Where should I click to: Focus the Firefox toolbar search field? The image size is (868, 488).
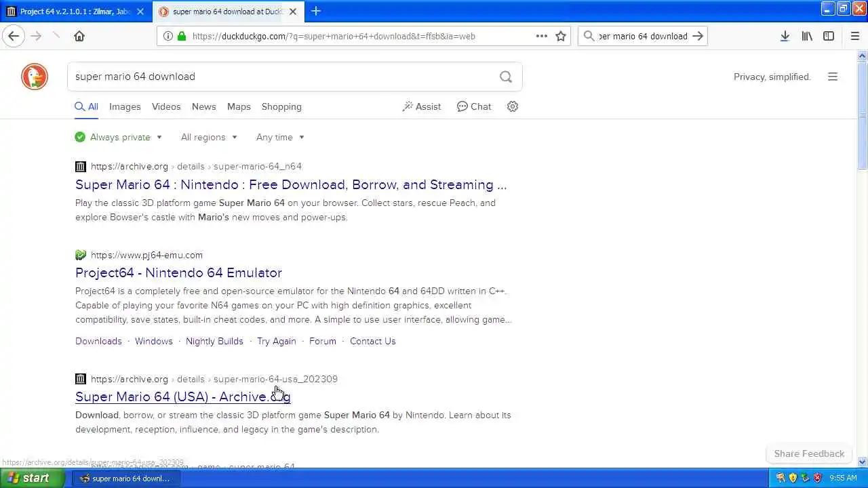643,36
